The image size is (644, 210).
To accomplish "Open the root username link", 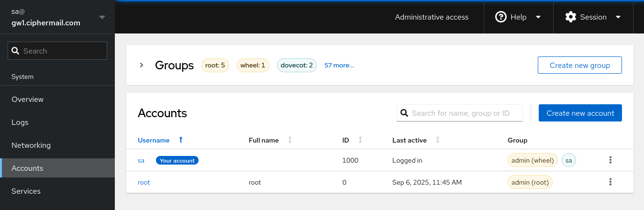I will click(x=144, y=182).
